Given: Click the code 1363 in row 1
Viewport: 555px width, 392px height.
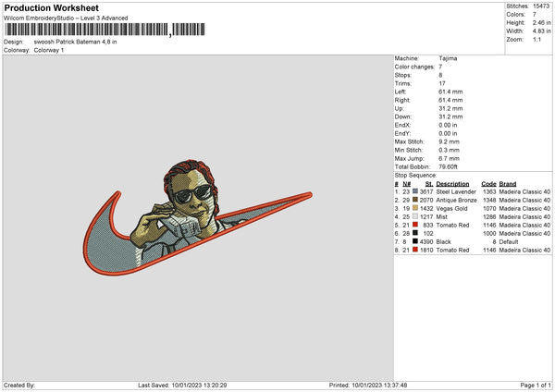Looking at the screenshot, I should point(489,191).
